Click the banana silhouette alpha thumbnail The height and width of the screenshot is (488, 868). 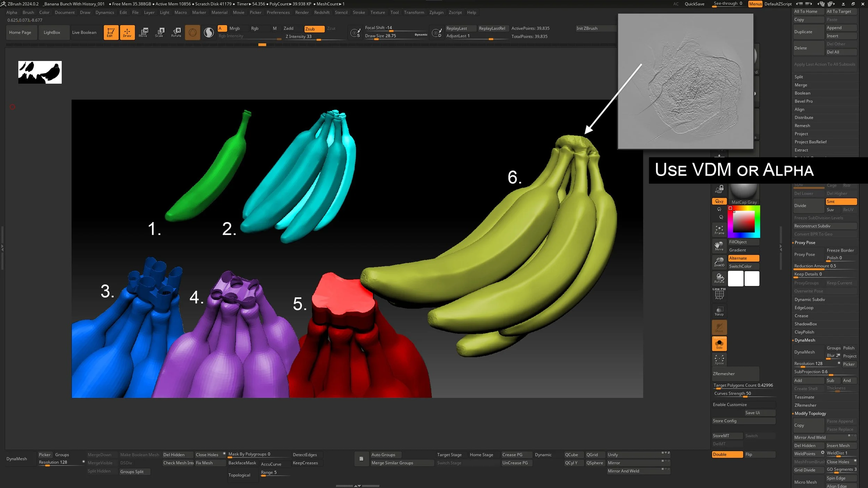pos(40,72)
